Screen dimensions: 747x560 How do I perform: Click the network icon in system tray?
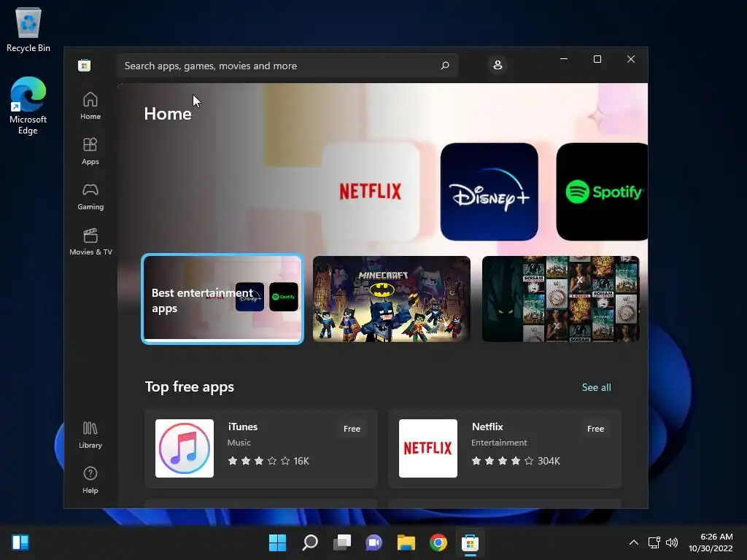click(x=654, y=542)
